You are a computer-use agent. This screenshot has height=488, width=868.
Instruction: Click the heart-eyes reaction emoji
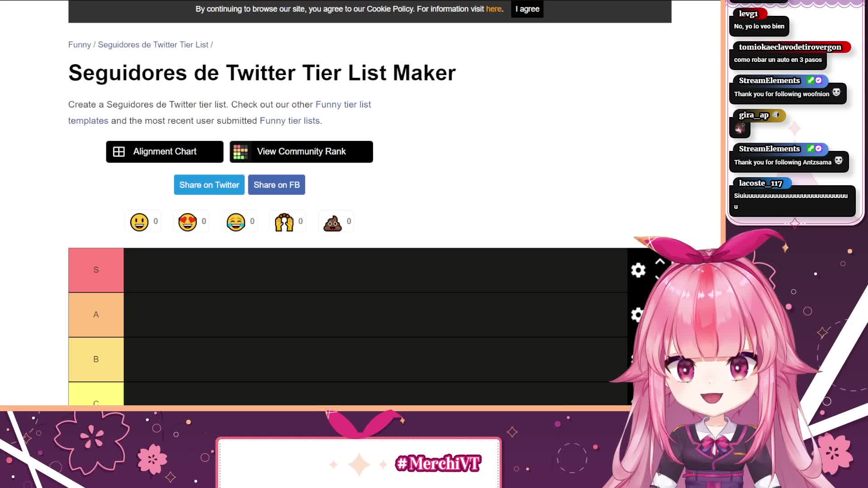coord(188,222)
